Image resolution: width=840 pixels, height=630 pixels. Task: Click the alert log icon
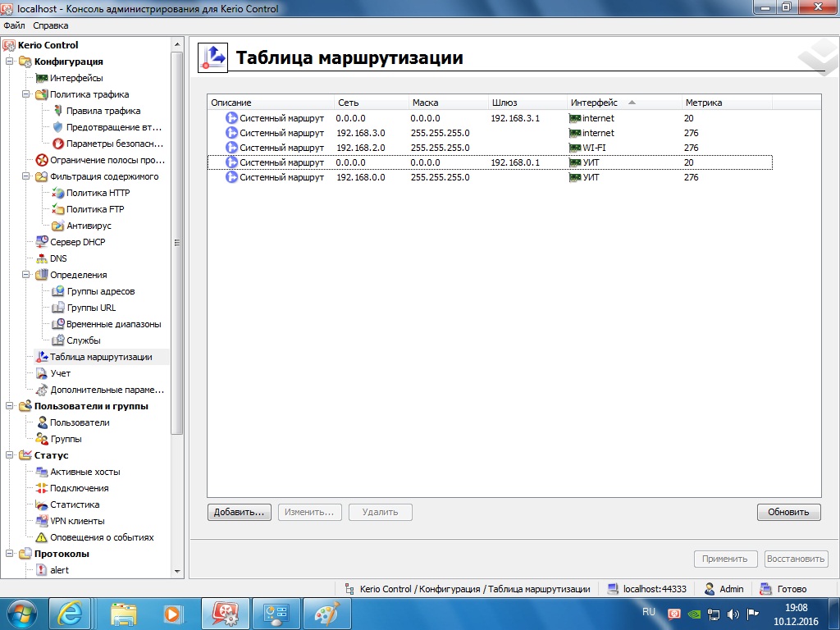coord(42,570)
